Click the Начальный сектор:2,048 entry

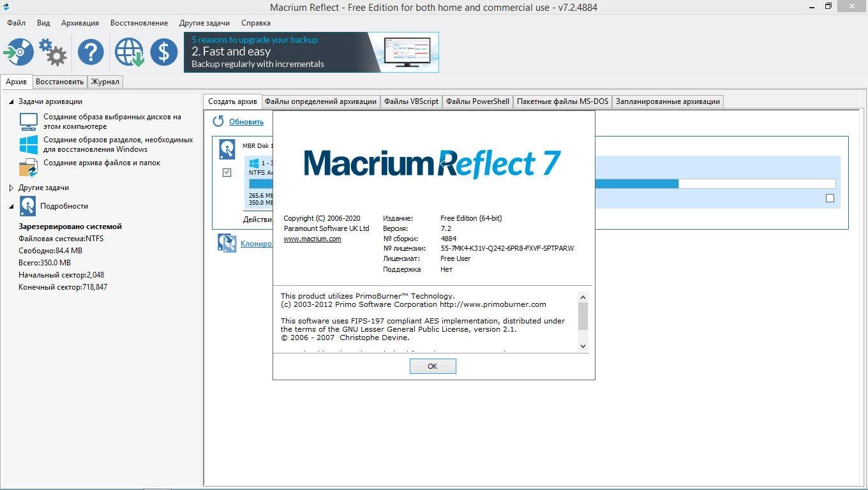[61, 275]
